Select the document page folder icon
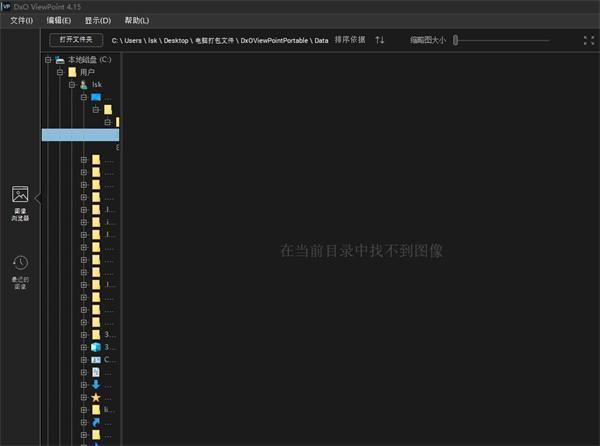The height and width of the screenshot is (446, 600). click(x=96, y=372)
